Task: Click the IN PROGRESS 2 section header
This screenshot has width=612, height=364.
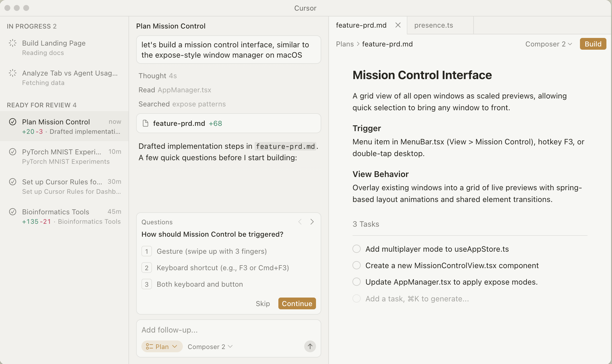Action: tap(32, 26)
